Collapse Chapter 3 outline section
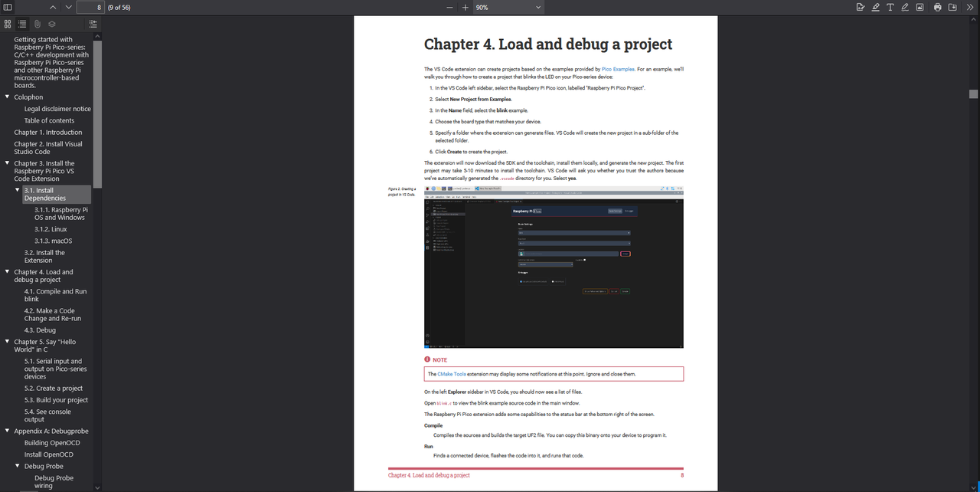 (7, 163)
